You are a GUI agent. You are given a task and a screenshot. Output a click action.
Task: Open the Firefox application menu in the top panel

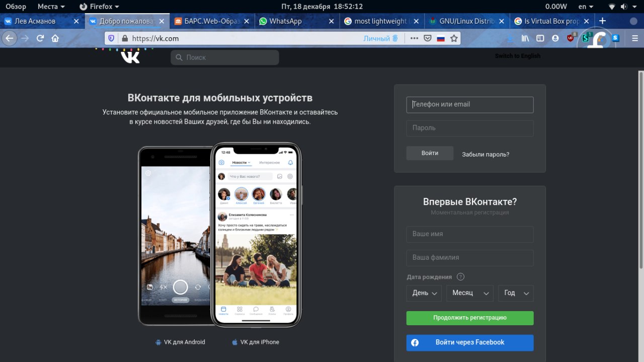tap(100, 7)
